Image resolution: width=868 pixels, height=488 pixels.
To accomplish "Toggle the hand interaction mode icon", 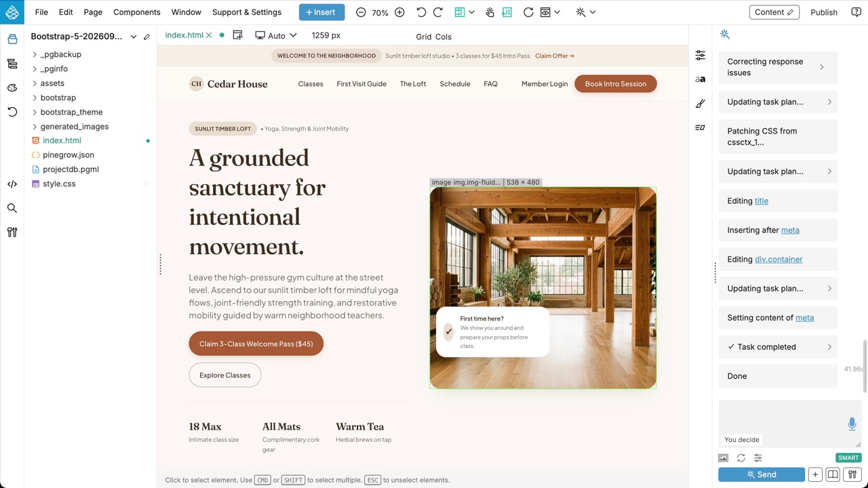I will click(x=490, y=12).
